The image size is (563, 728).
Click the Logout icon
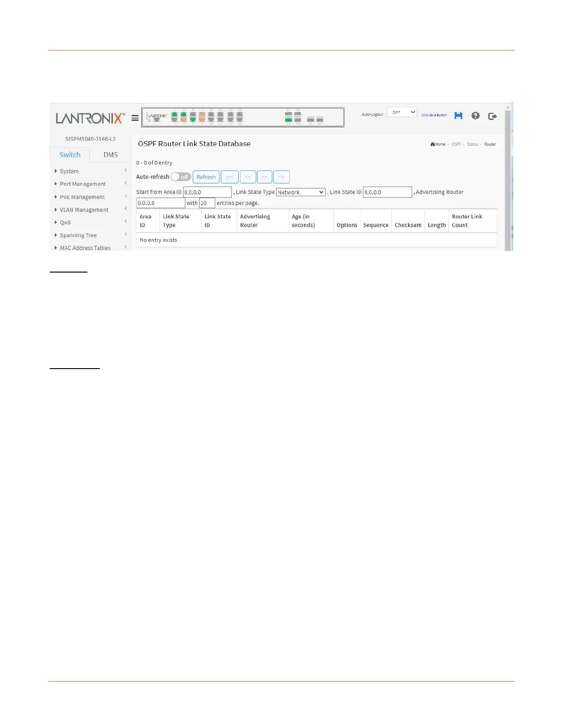tap(493, 116)
